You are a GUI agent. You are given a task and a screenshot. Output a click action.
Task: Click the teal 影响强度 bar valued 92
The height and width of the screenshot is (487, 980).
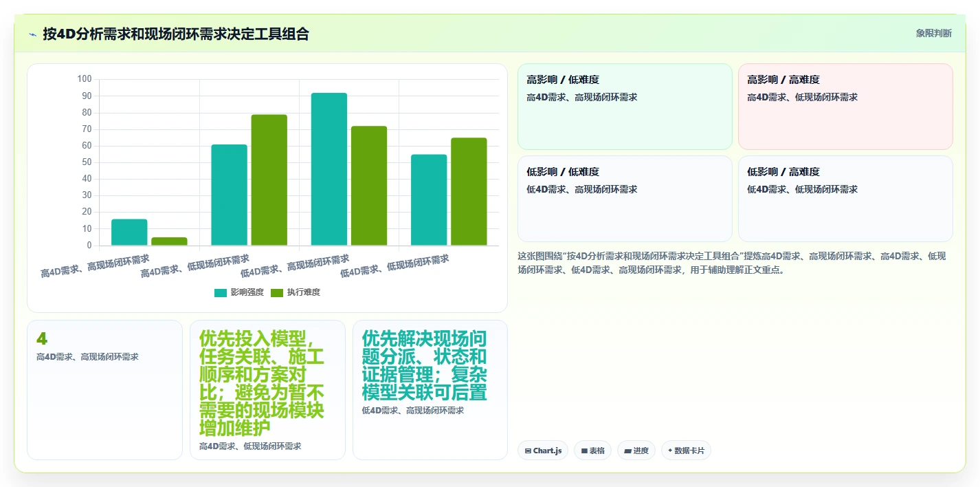[329, 169]
